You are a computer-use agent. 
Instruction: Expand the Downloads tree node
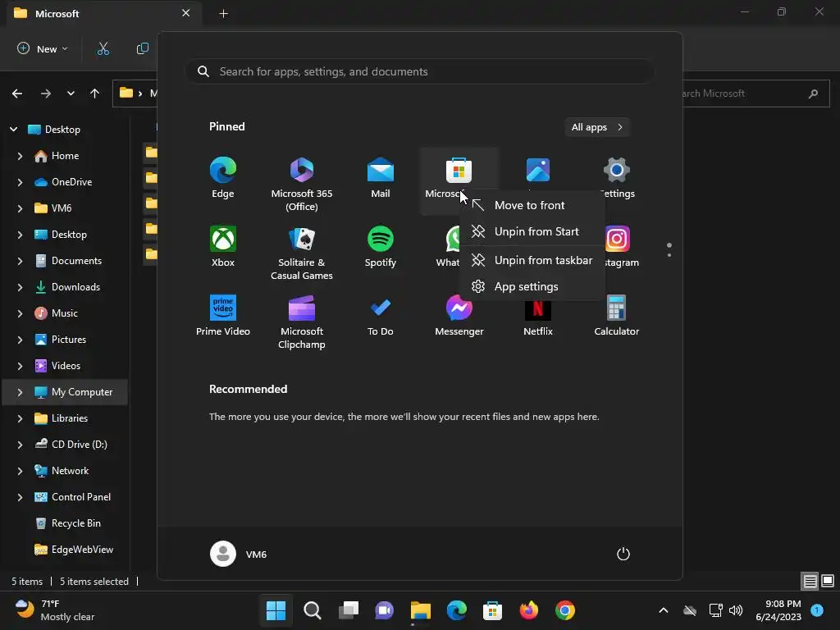[x=20, y=287]
